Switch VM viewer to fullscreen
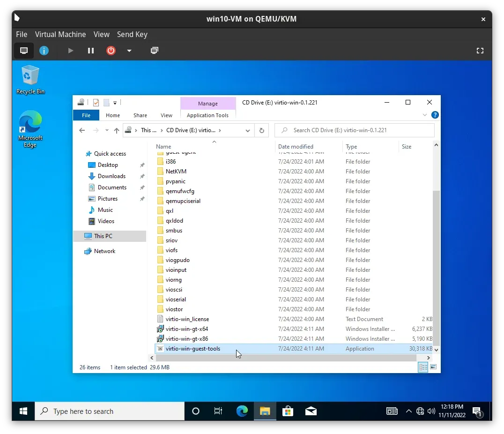 (480, 51)
